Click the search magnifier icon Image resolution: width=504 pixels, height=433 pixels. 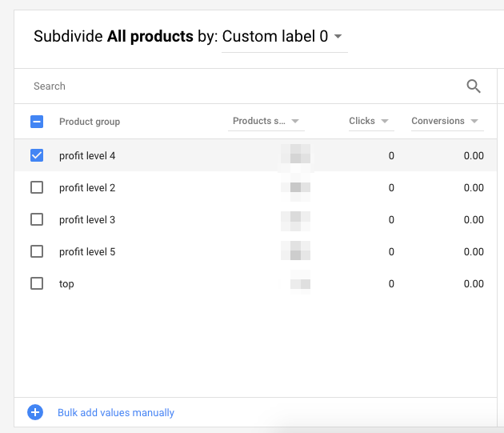[x=473, y=86]
